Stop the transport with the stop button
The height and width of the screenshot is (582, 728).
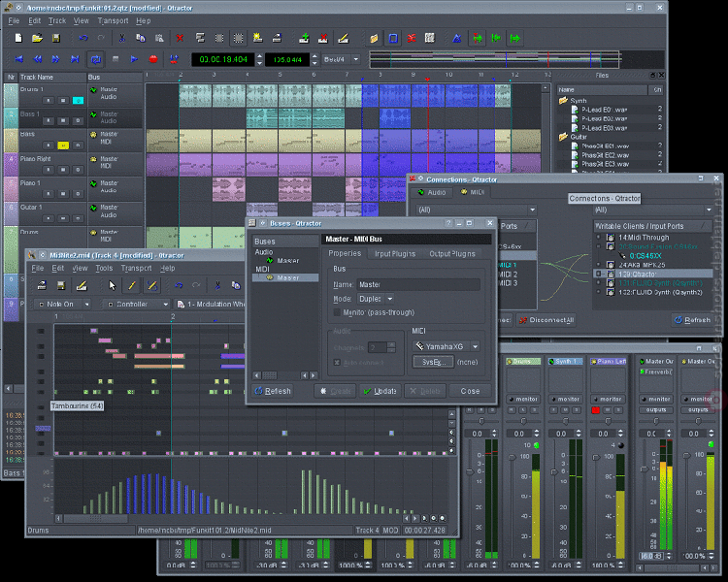click(116, 59)
